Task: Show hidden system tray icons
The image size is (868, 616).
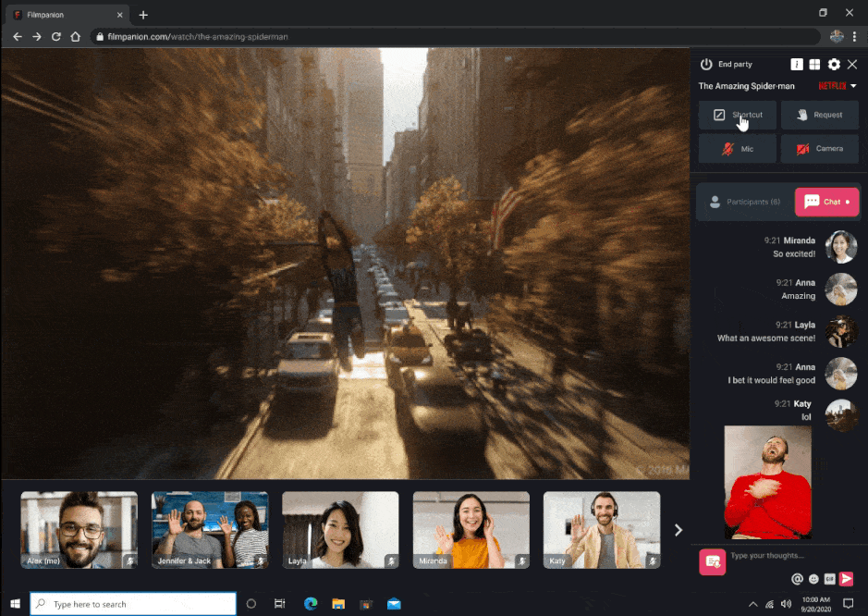Action: [x=752, y=604]
